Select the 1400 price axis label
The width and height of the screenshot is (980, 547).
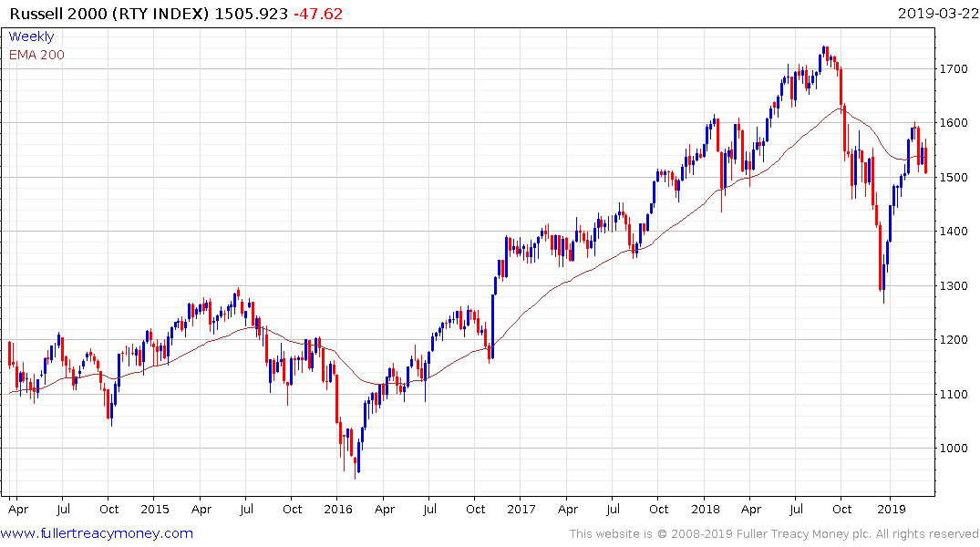tap(954, 232)
